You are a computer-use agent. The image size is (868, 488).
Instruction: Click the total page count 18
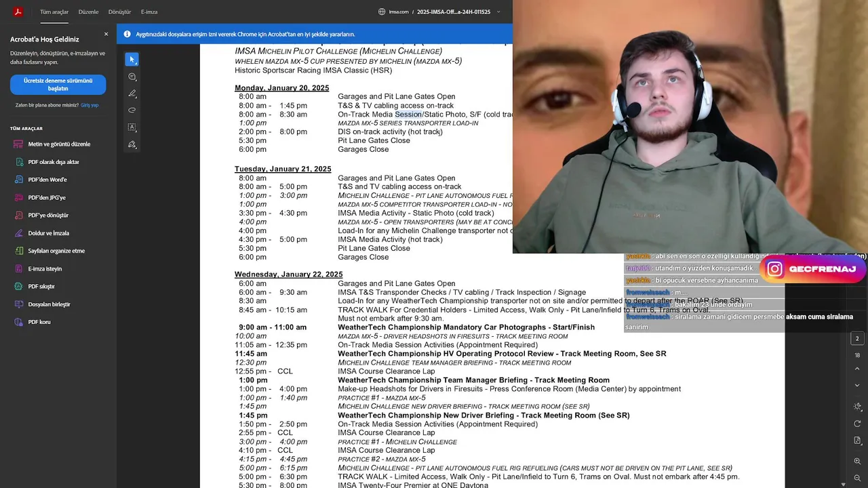[857, 355]
